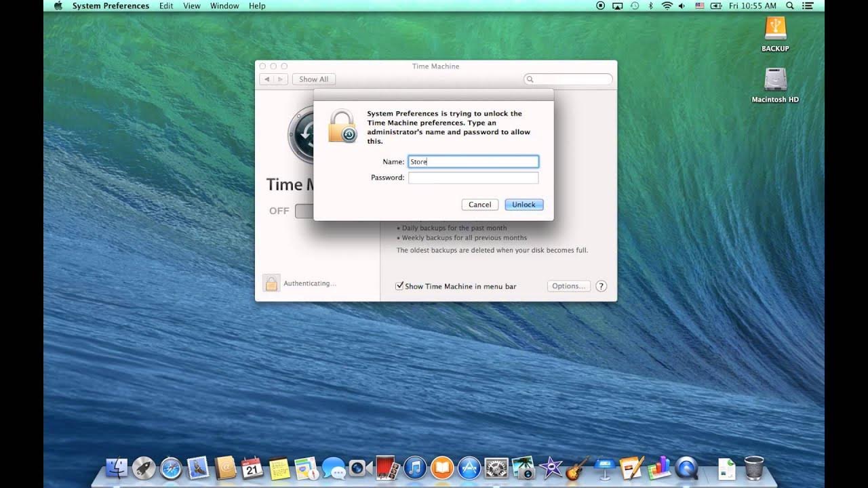
Task: Launch QuickTime Player from dock
Action: tap(686, 468)
